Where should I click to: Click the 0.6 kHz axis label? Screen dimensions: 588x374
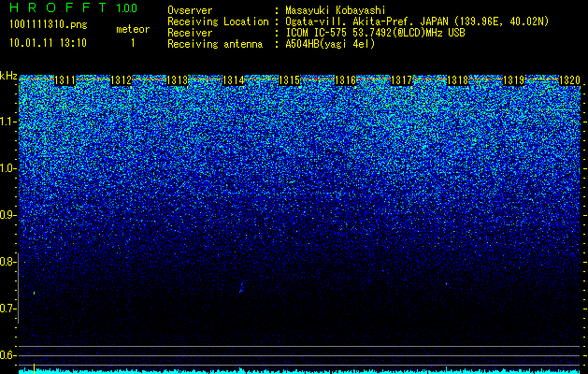click(x=7, y=355)
